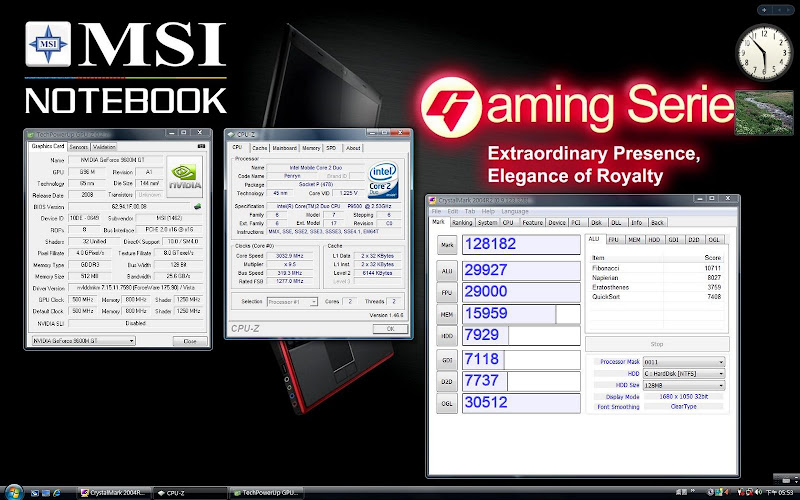Click the sidebar gadget add plus button
This screenshot has height=500, width=800.
point(764,10)
